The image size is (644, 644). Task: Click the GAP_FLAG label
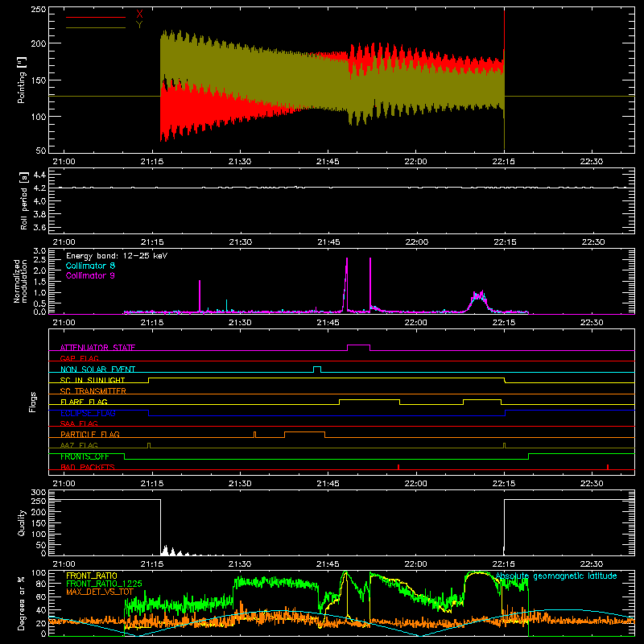(79, 358)
